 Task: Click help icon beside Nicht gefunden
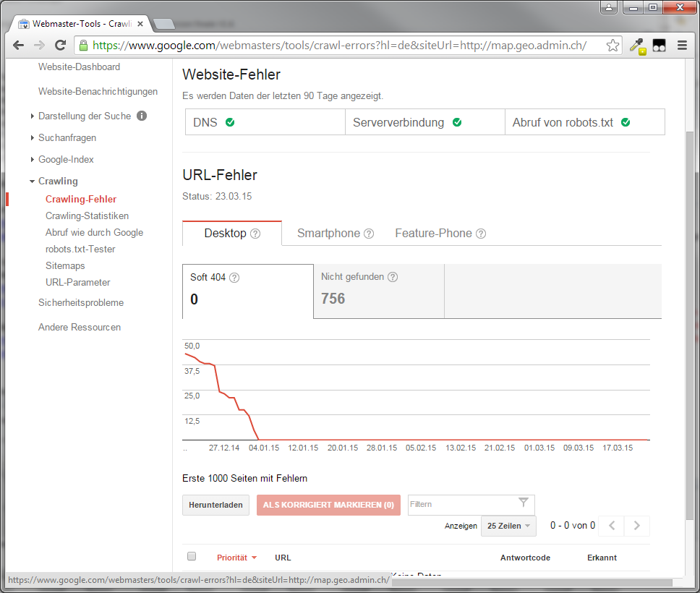click(393, 277)
